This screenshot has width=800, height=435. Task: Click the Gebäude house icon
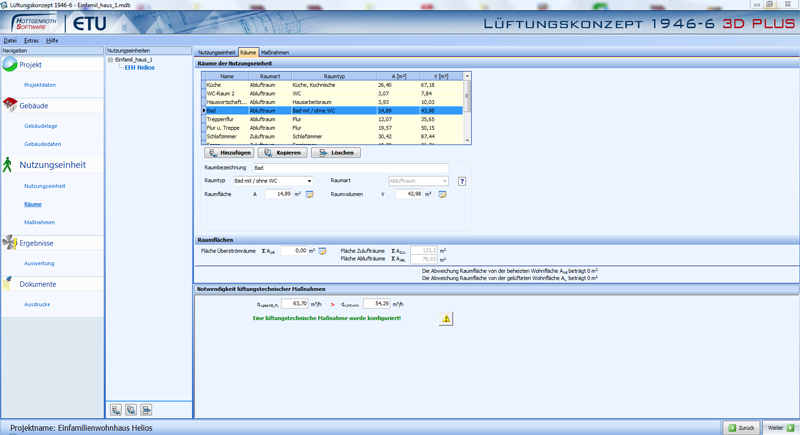[x=10, y=105]
